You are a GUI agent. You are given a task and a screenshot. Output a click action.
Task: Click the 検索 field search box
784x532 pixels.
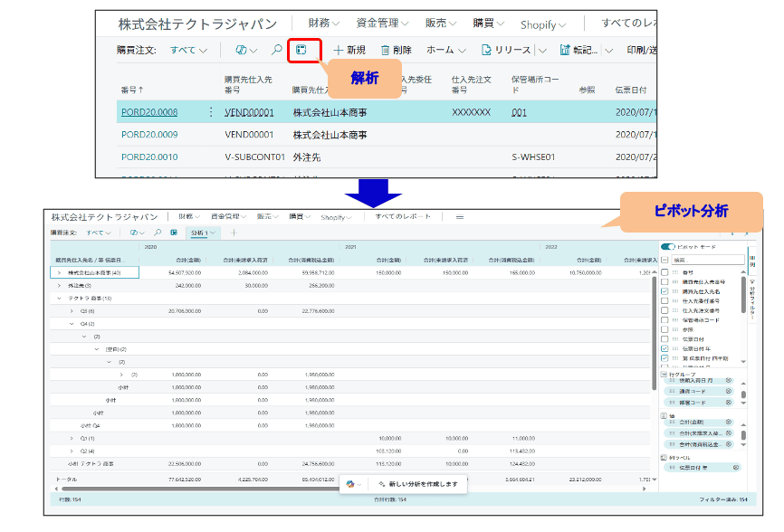pyautogui.click(x=707, y=260)
